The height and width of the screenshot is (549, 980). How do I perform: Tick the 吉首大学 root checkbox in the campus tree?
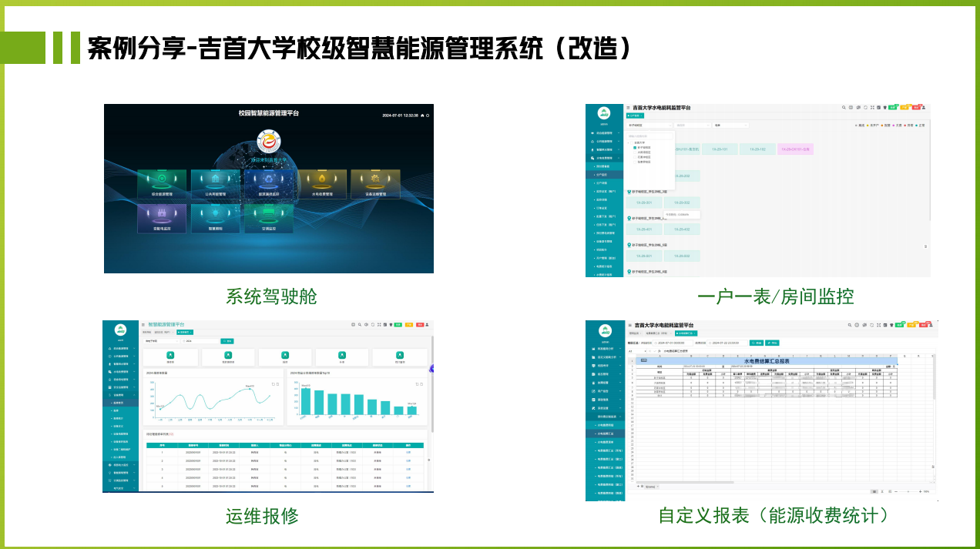tap(632, 142)
